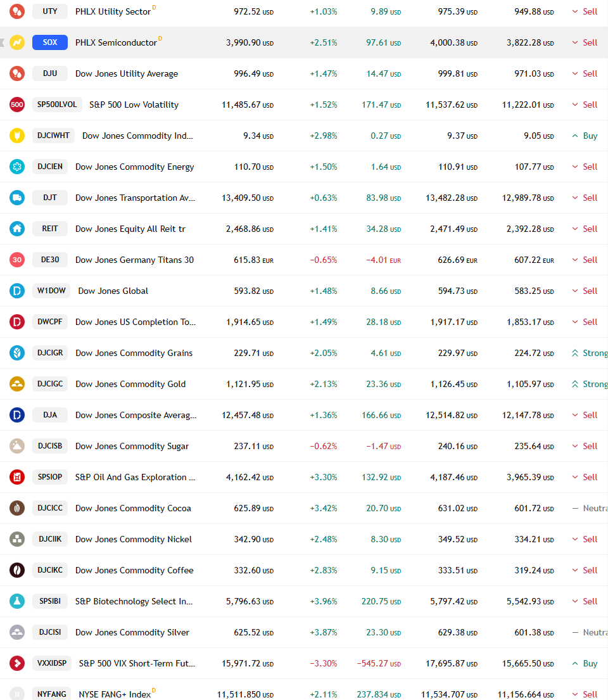608x700 pixels.
Task: Open the S&P Oil And Gas Exploration link
Action: pos(136,477)
